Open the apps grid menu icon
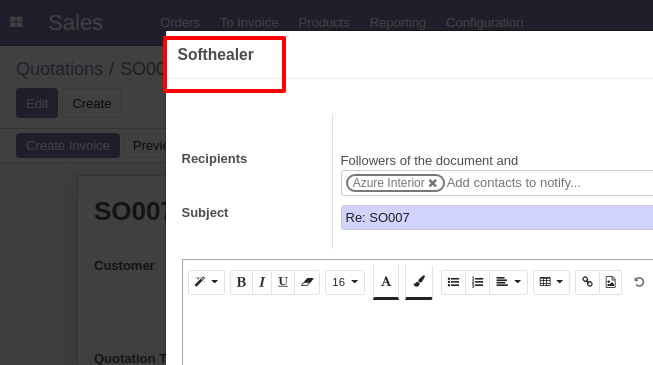The image size is (653, 365). click(x=16, y=22)
